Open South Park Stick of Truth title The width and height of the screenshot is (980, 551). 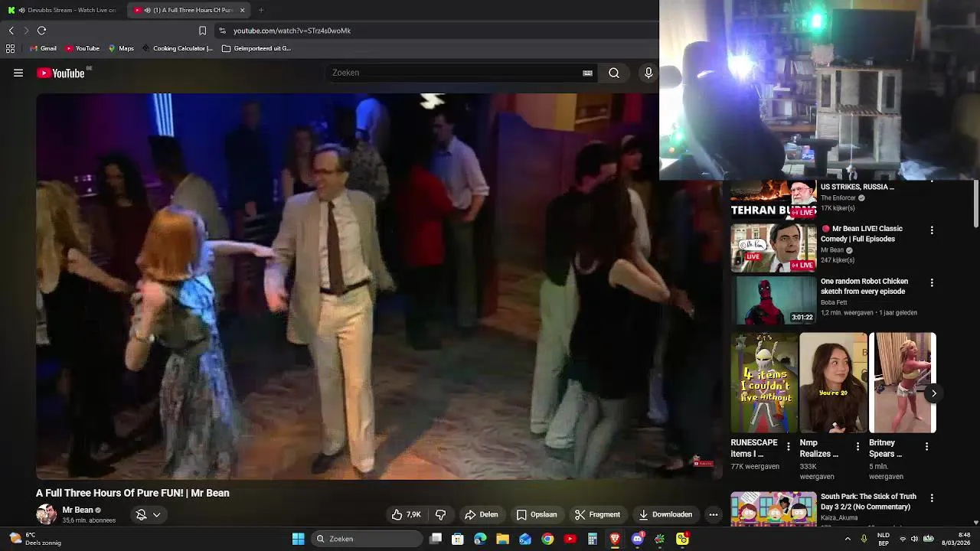pos(868,501)
